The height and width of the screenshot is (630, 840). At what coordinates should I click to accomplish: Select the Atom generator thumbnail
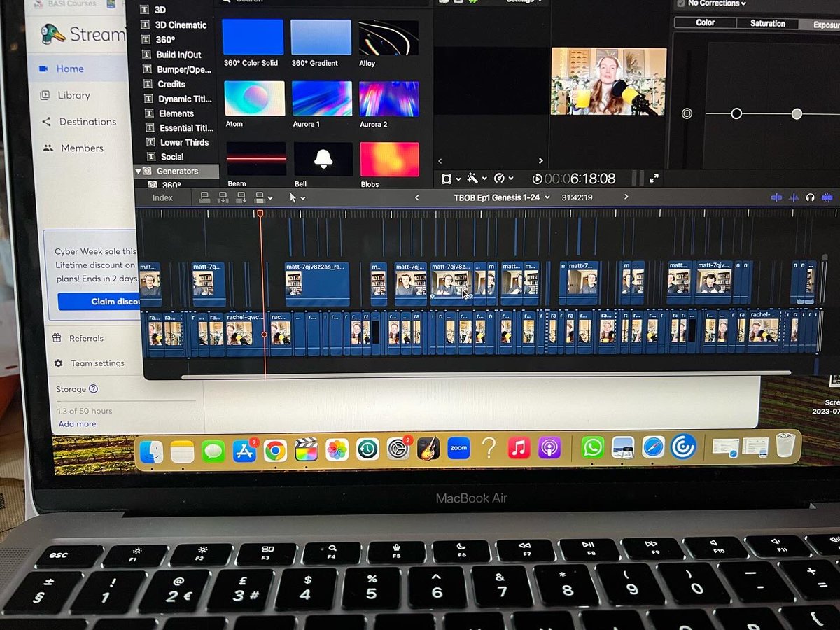point(254,98)
